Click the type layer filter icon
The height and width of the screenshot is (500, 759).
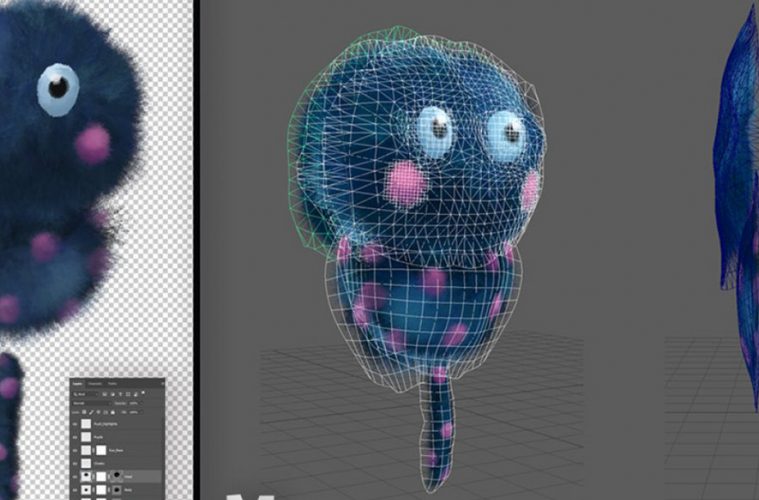tap(121, 394)
